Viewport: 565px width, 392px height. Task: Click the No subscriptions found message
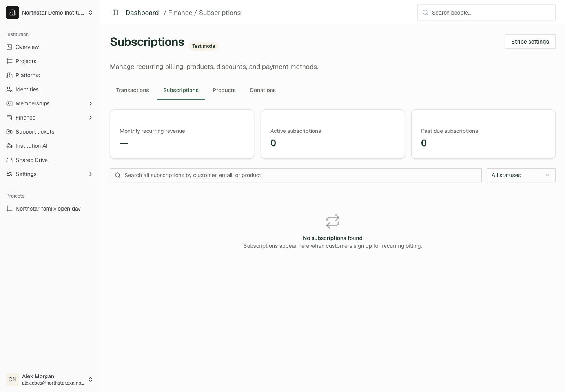[x=333, y=238]
